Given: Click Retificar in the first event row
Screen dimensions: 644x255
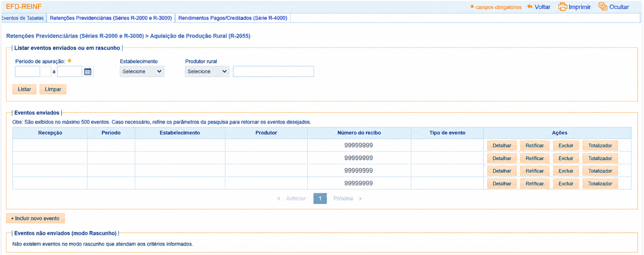Looking at the screenshot, I should [x=535, y=145].
